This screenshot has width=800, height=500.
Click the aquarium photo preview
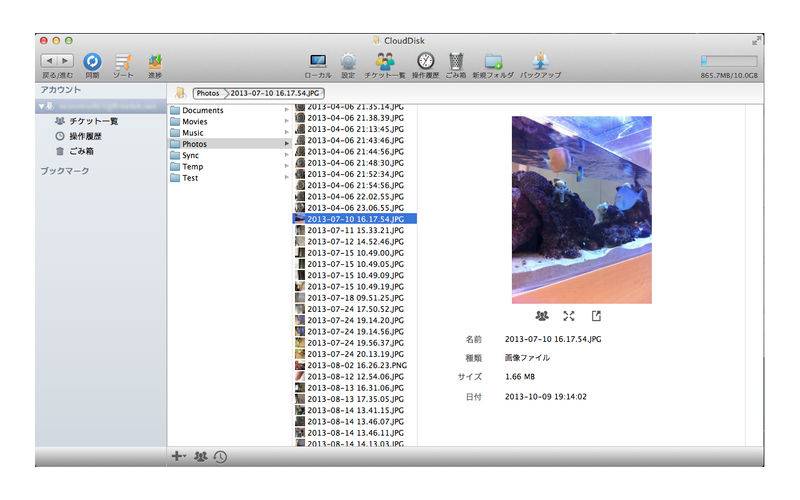(582, 210)
